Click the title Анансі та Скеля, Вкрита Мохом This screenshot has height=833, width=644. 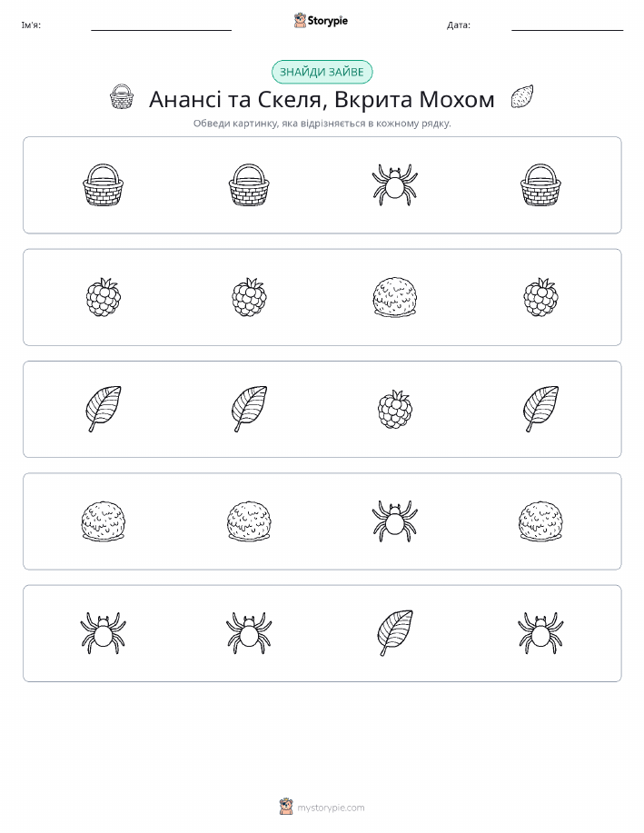click(322, 99)
